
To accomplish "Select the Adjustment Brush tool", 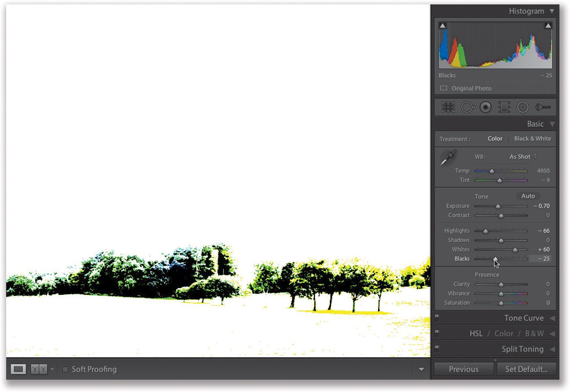I will point(543,107).
